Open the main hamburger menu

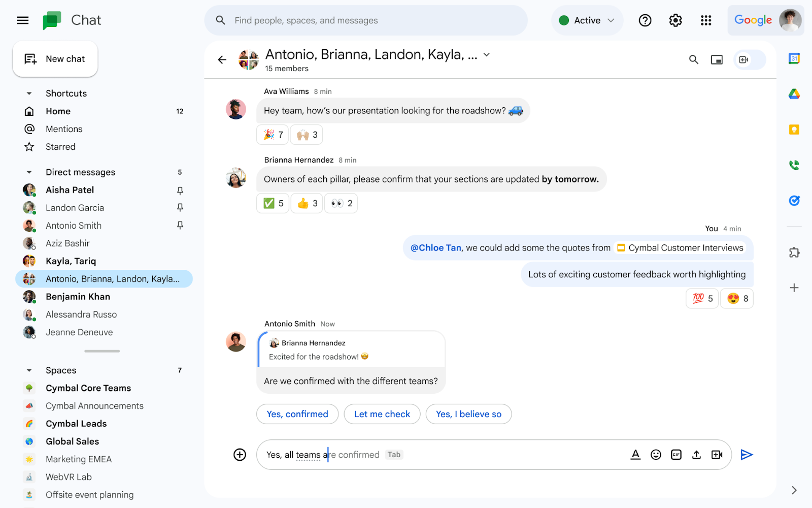[x=22, y=20]
